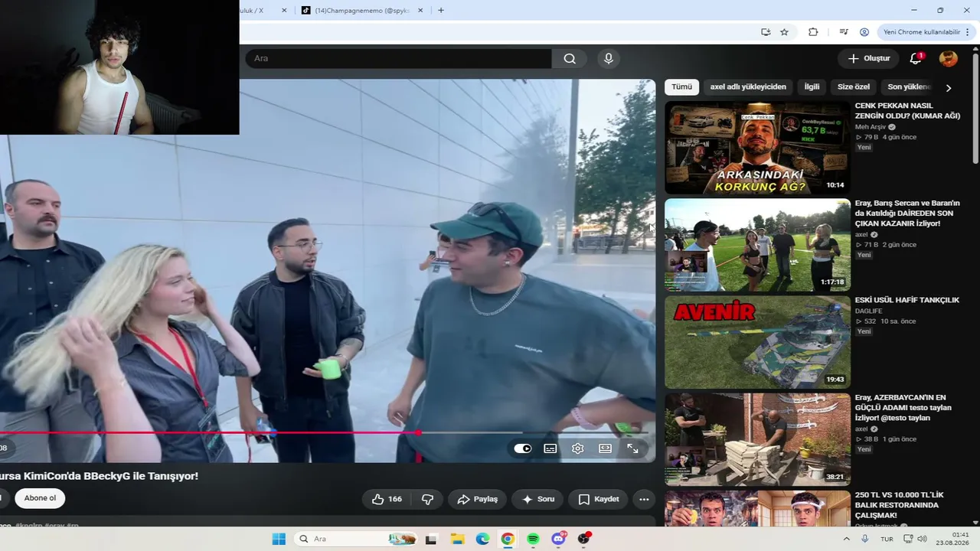Click the video progress bar scrubber handle
Image resolution: width=980 pixels, height=551 pixels.
(418, 433)
